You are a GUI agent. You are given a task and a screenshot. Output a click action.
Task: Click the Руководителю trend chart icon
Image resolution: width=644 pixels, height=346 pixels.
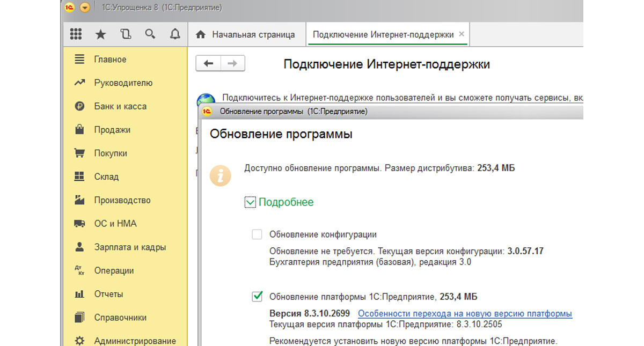tap(79, 83)
